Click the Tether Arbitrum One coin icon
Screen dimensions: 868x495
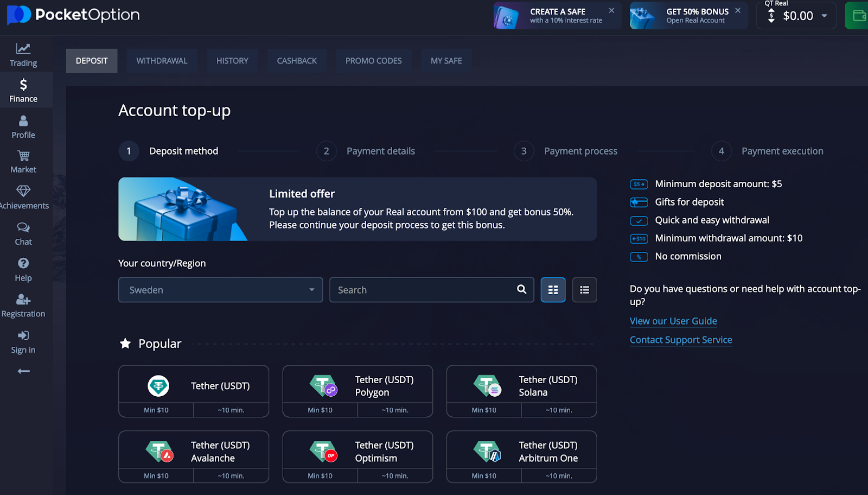487,452
